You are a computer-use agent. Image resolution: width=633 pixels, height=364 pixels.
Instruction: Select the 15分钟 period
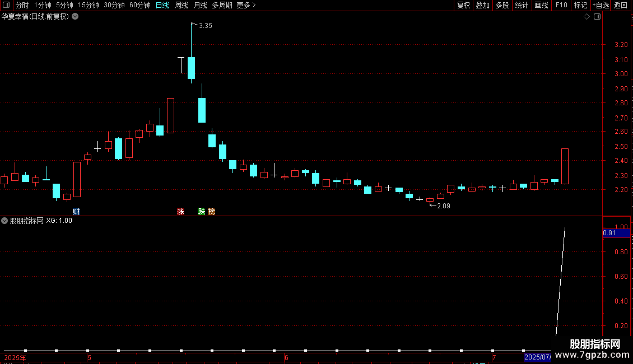tap(88, 5)
